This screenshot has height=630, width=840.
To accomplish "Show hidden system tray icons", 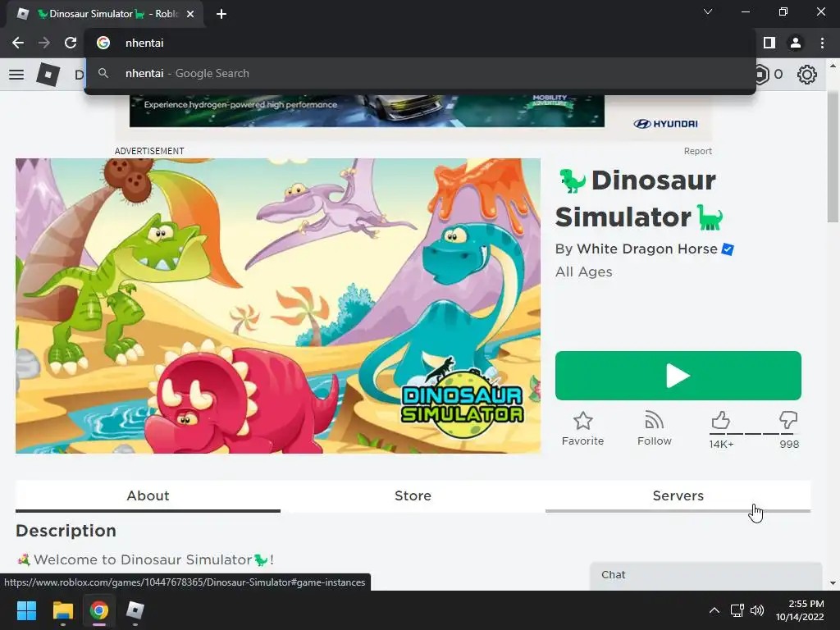I will [x=714, y=610].
